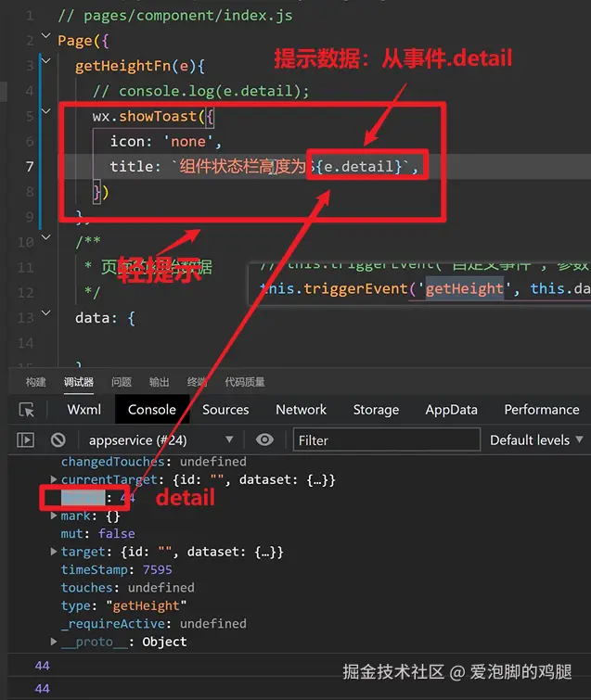Toggle the live expression eye icon
591x700 pixels.
264,439
